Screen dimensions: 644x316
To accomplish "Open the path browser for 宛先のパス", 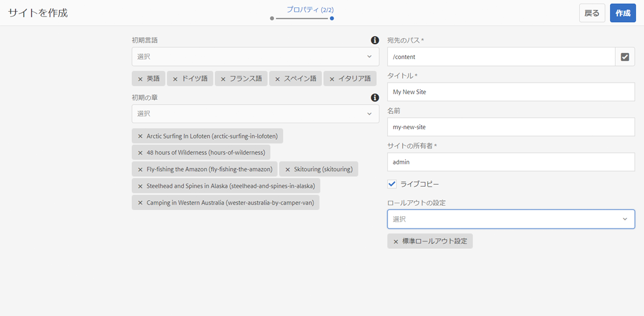I will pyautogui.click(x=625, y=57).
